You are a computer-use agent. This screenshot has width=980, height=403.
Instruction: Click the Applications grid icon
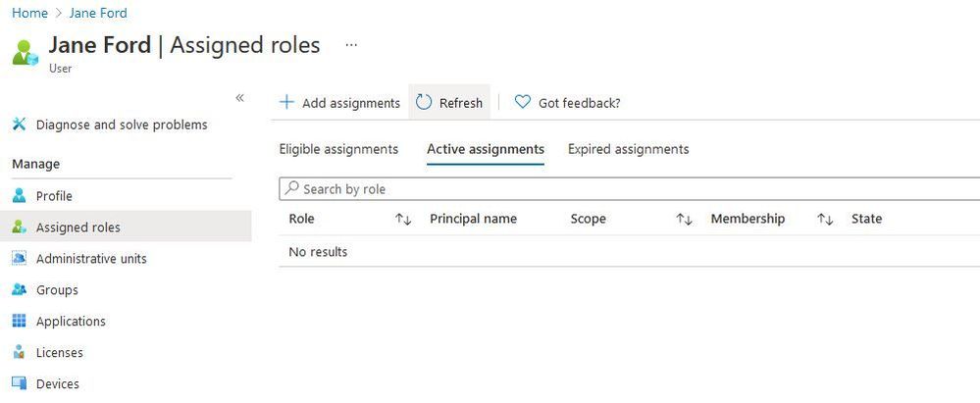click(19, 322)
